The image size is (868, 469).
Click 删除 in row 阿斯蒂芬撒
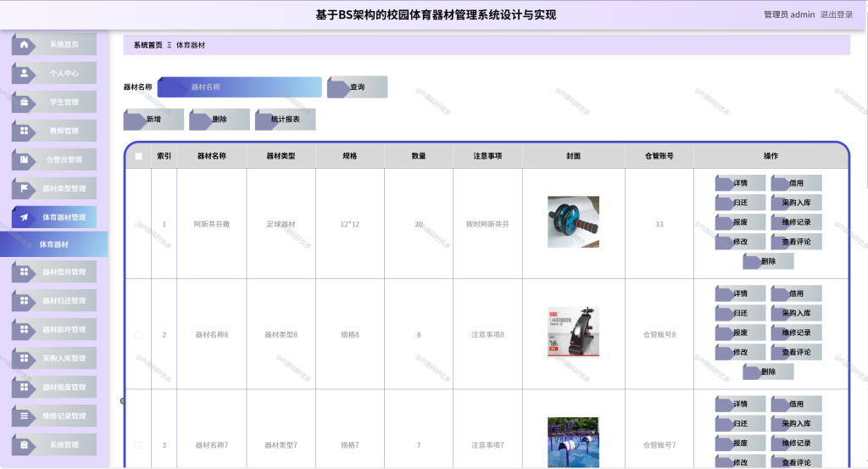click(x=768, y=261)
